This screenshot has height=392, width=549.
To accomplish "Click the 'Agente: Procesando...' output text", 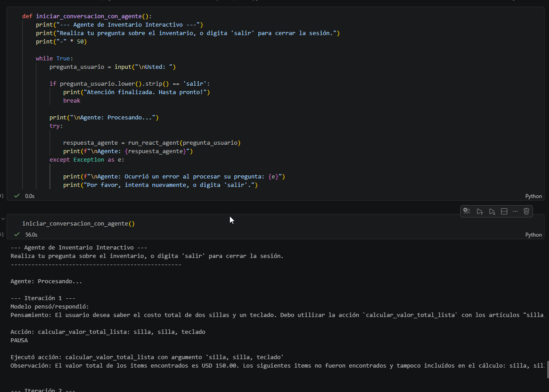I will (46, 281).
